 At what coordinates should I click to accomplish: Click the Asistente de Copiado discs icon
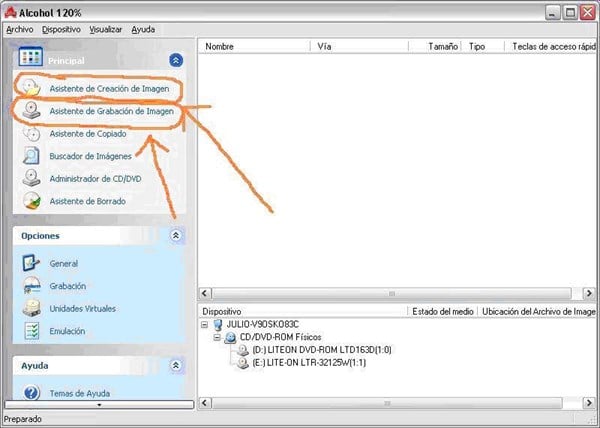pos(31,133)
